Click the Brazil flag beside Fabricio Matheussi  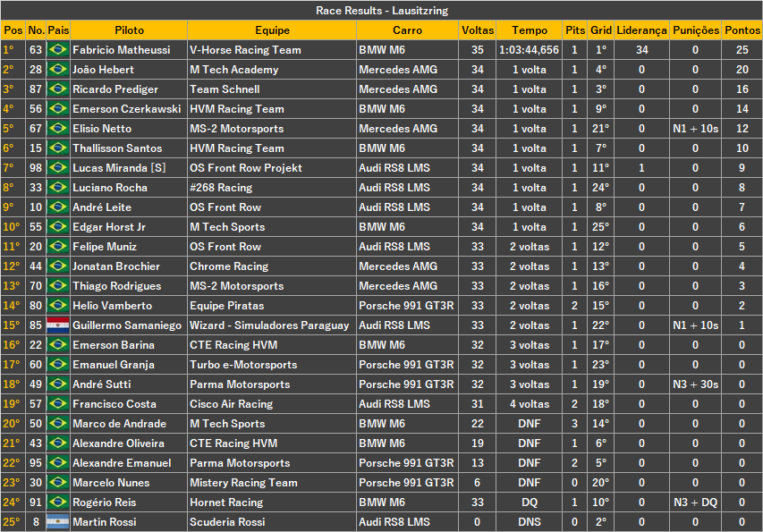[x=58, y=49]
